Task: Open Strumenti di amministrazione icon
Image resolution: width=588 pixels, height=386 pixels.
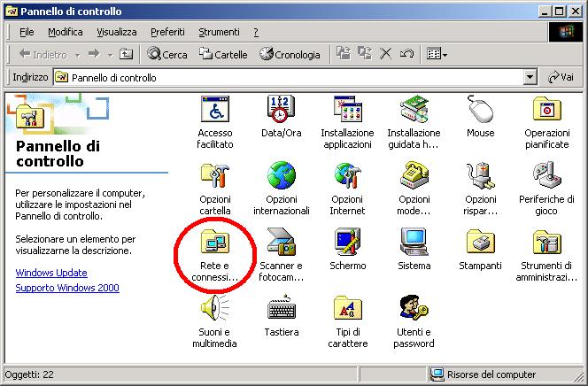Action: click(x=546, y=242)
